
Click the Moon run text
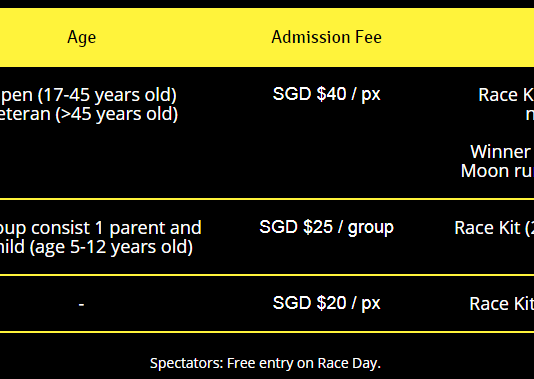(497, 171)
